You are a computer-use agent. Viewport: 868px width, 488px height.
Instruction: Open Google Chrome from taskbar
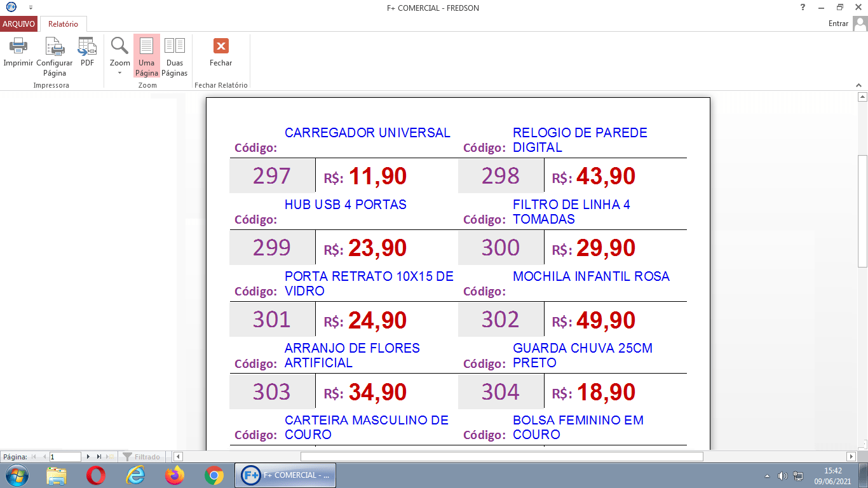click(214, 475)
